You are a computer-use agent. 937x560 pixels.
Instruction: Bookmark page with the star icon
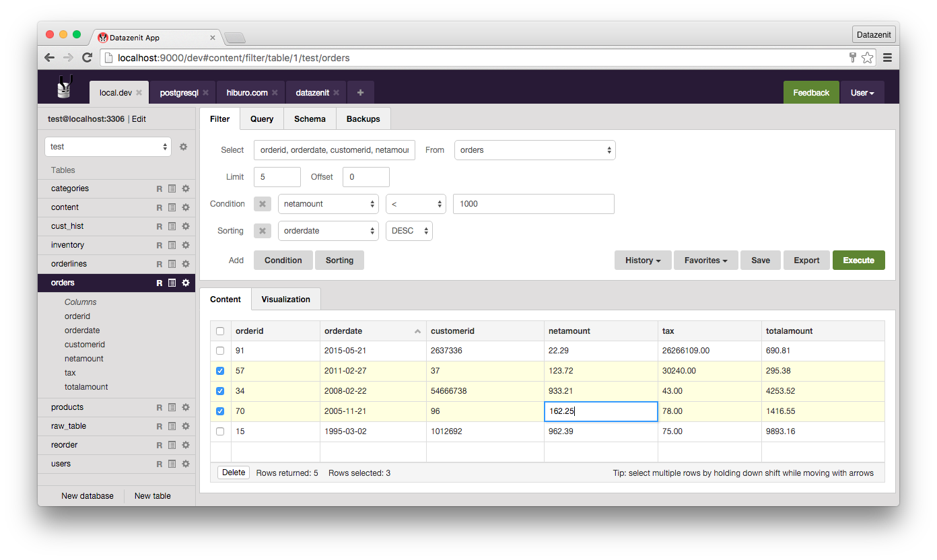tap(868, 58)
